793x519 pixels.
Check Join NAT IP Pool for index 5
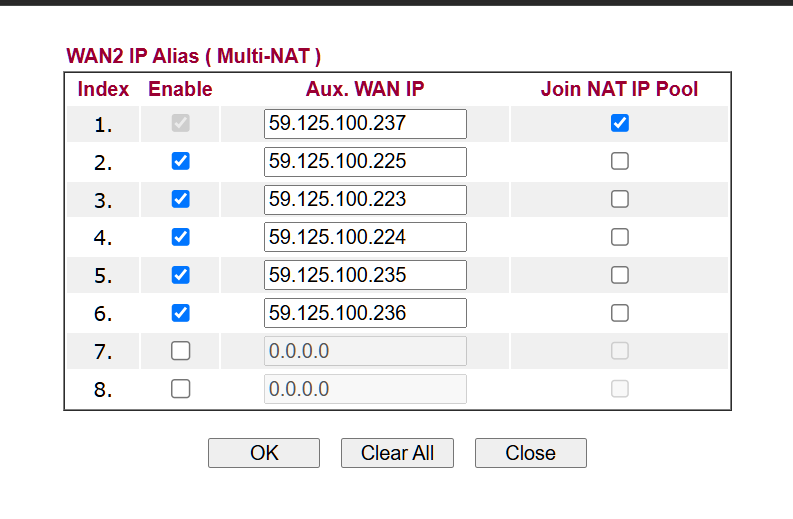point(620,275)
